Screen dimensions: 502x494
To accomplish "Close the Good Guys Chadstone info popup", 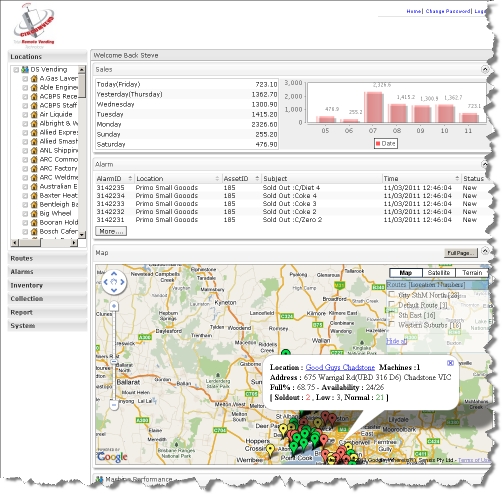I will pos(450,363).
